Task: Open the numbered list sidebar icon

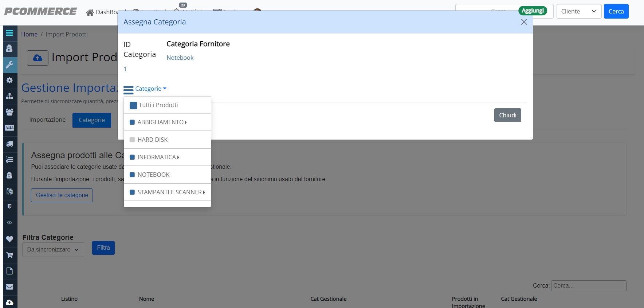Action: (9, 160)
